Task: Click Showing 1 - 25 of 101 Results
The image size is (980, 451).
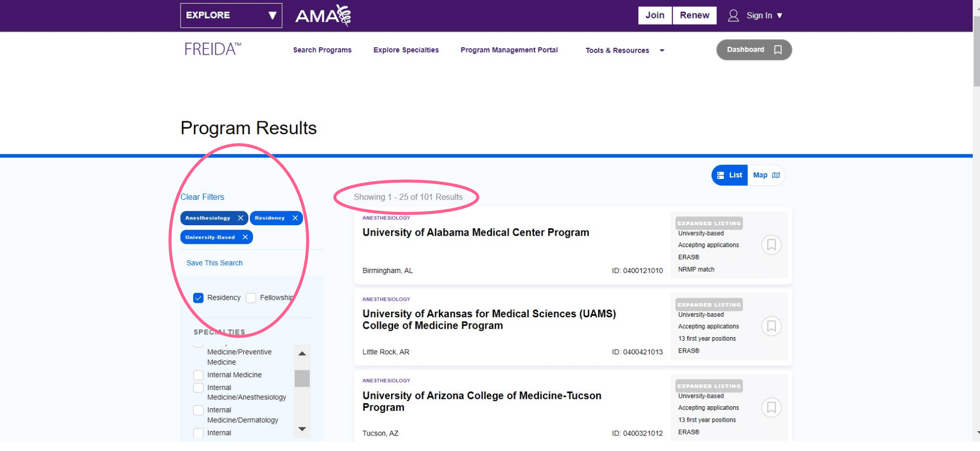Action: 408,197
